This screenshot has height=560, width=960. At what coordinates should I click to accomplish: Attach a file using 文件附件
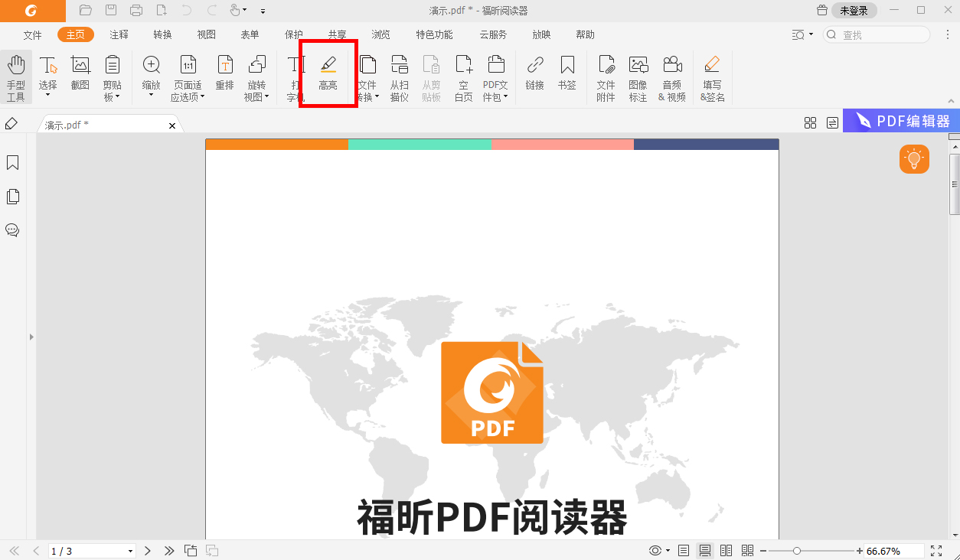coord(606,73)
